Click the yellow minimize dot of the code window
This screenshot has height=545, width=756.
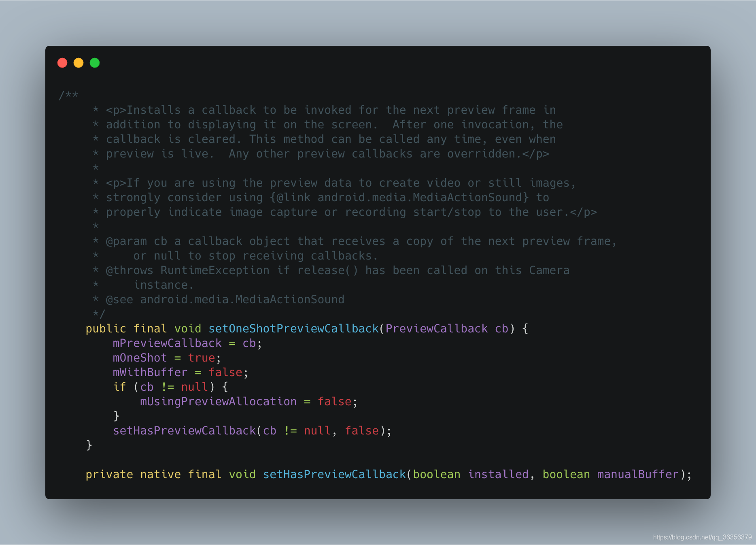tap(79, 63)
